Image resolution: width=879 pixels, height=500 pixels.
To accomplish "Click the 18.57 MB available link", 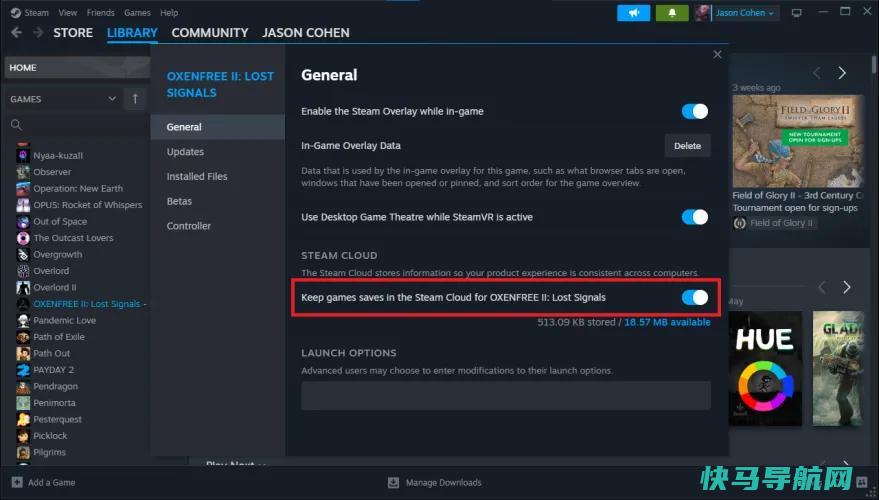I will pyautogui.click(x=667, y=322).
